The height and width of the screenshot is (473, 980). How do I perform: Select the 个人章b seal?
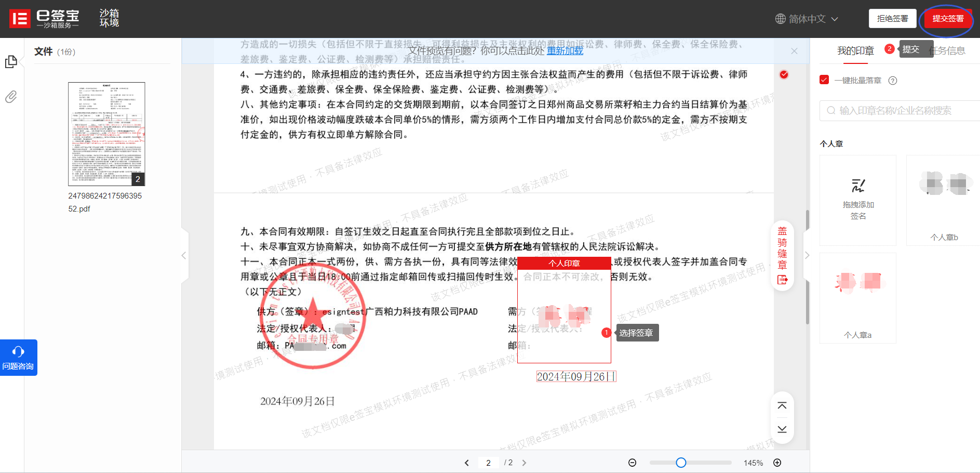tap(943, 200)
